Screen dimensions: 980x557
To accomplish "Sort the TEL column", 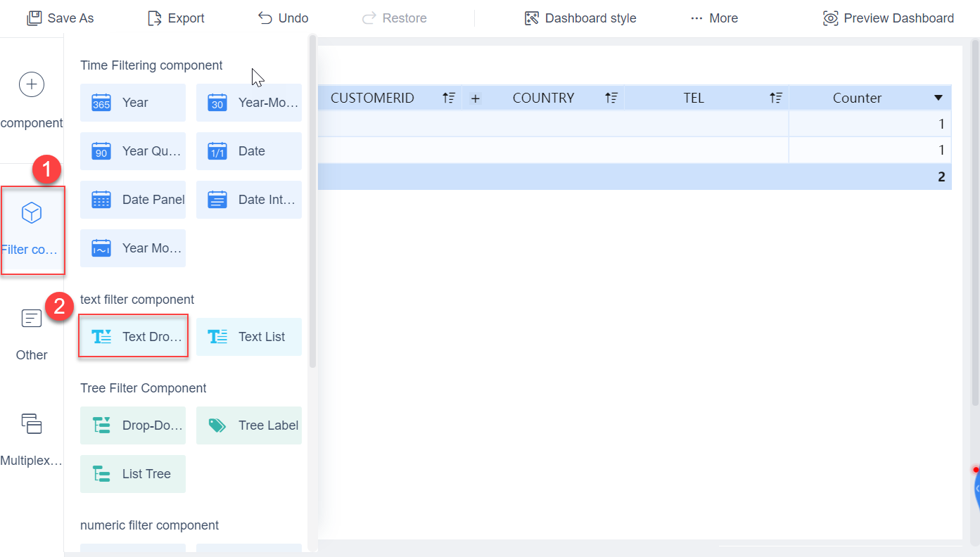I will [776, 98].
